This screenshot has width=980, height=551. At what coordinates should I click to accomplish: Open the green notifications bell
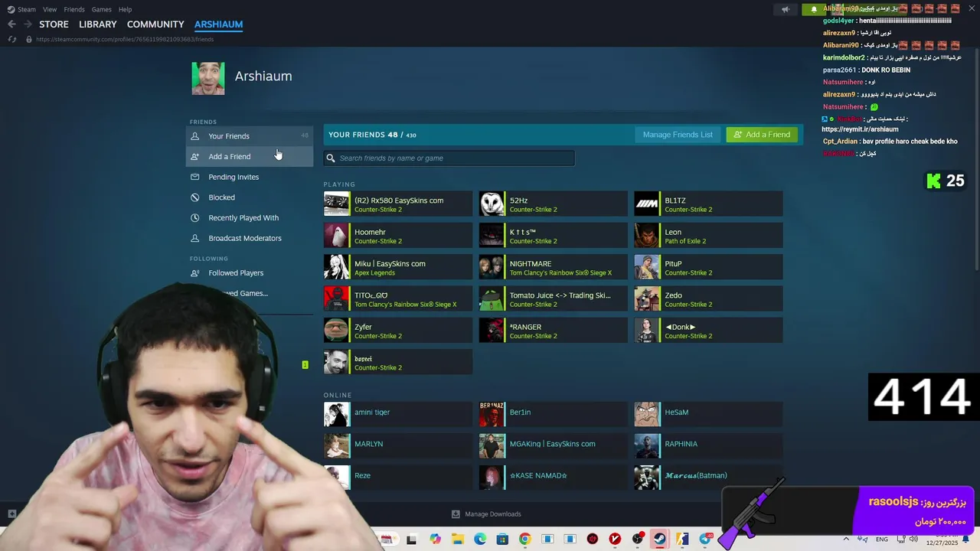tap(814, 9)
